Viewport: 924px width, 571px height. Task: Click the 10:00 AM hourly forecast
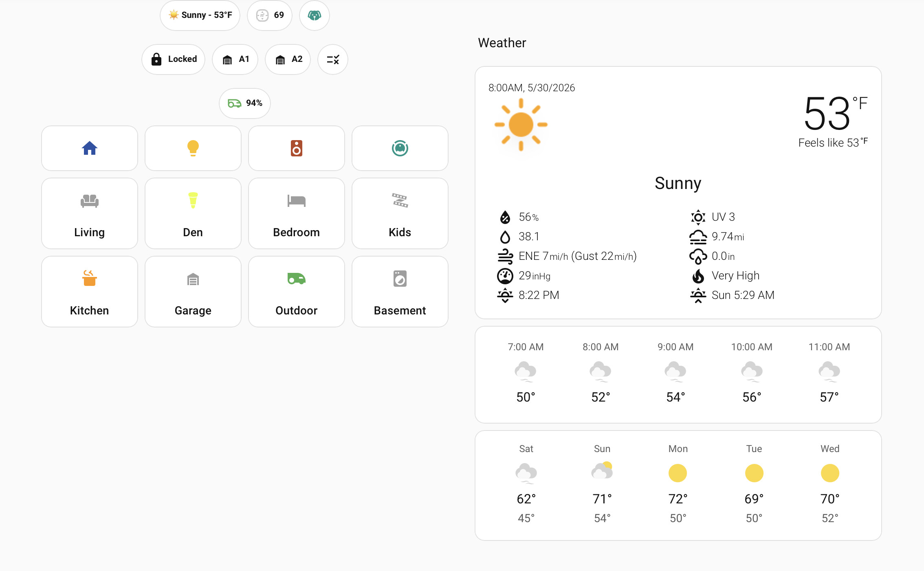pos(752,373)
